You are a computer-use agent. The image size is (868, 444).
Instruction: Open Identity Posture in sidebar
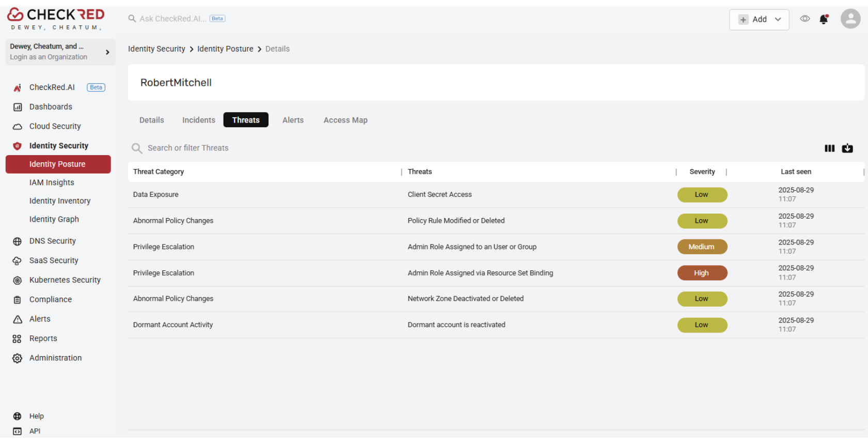coord(58,164)
